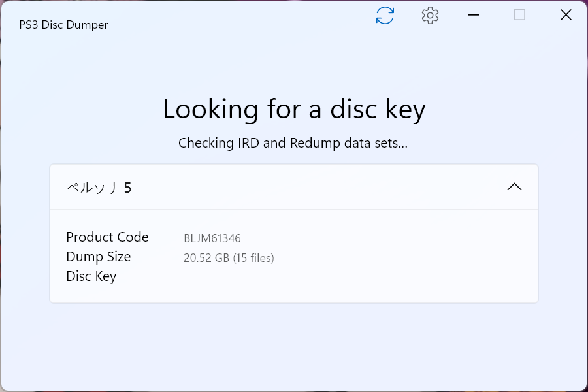Viewport: 588px width, 392px height.
Task: Select the Product Code label
Action: click(x=107, y=237)
